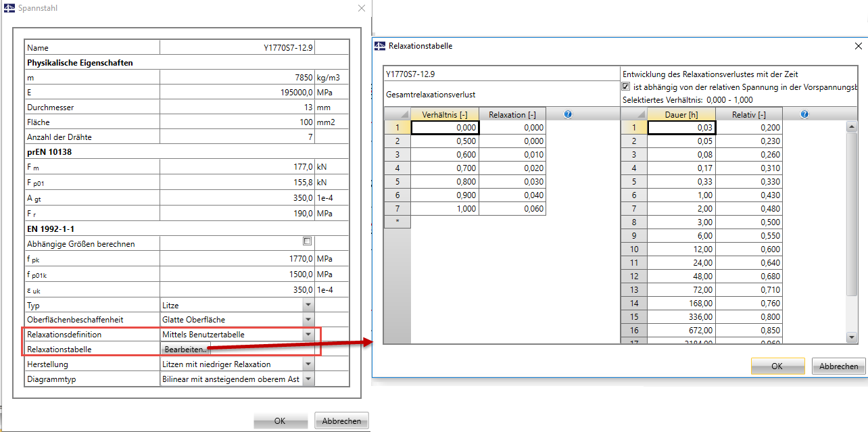Click F m value 177,0
868x432 pixels.
[237, 167]
